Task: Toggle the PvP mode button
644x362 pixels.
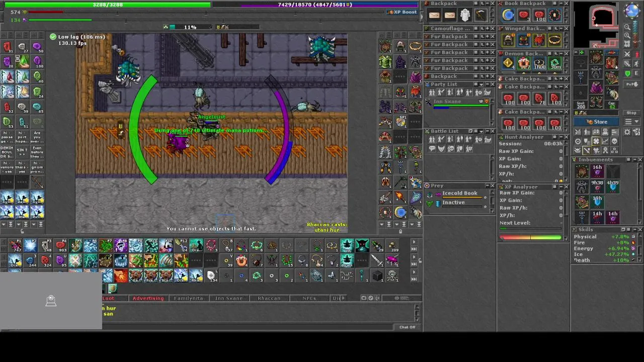Action: pyautogui.click(x=631, y=84)
